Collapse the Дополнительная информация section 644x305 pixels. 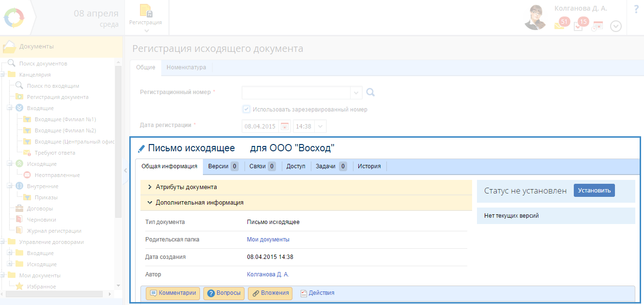tap(199, 203)
